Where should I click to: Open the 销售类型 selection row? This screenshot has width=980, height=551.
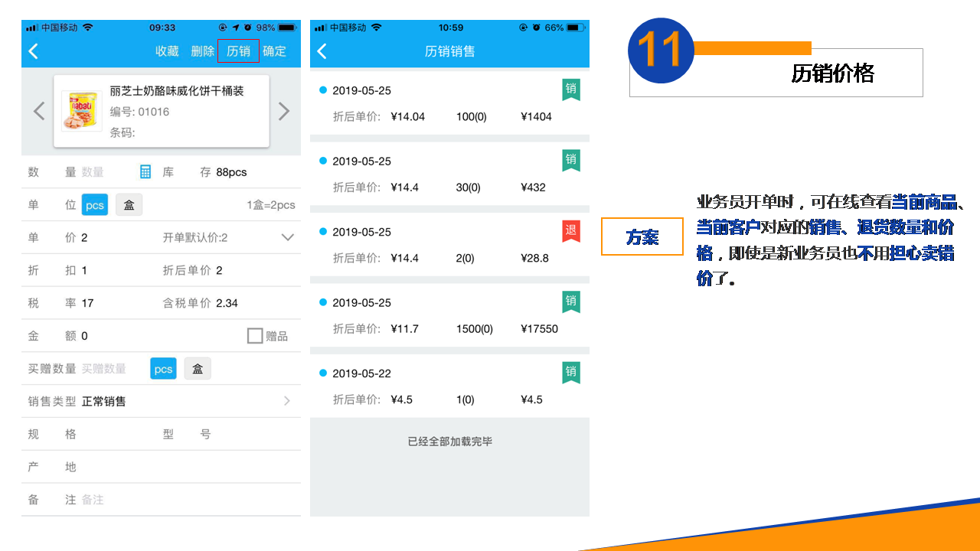pyautogui.click(x=161, y=401)
